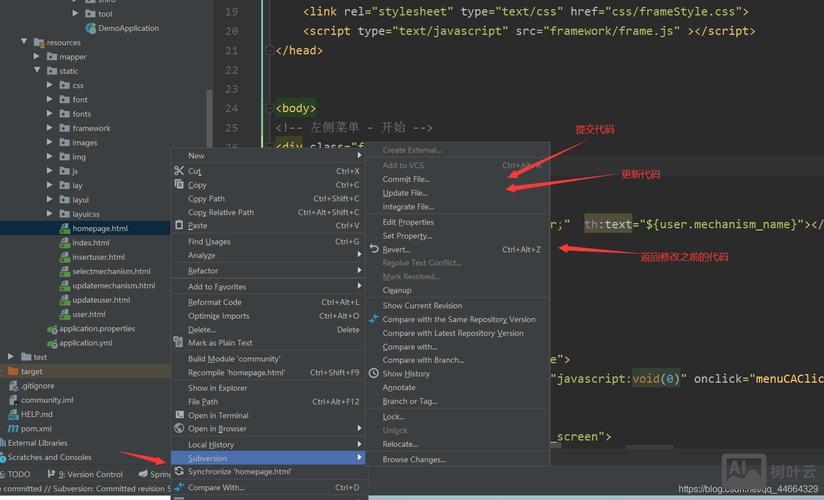
Task: Select Update File... menu entry
Action: click(x=405, y=193)
